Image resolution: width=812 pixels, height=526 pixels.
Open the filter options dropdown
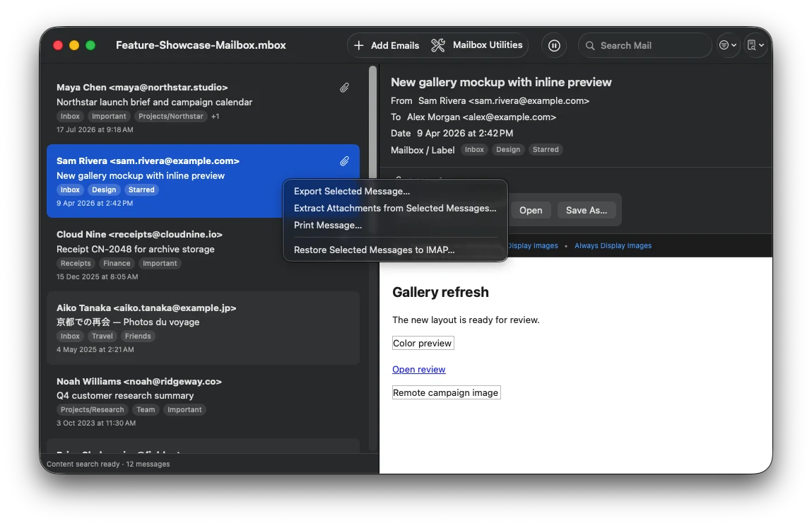[728, 45]
